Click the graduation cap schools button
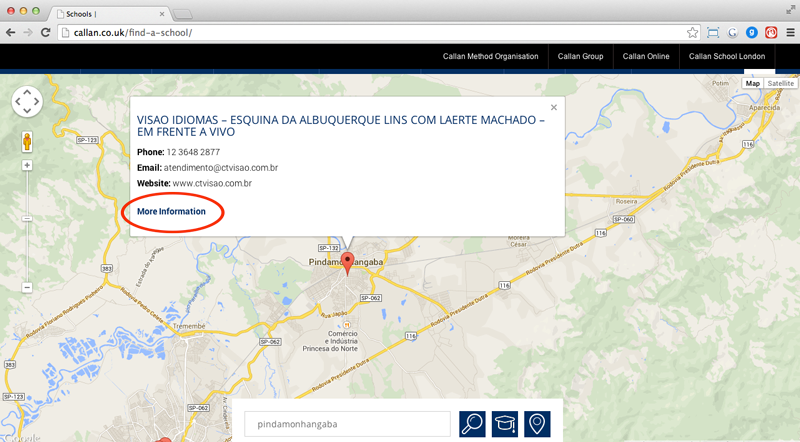 pyautogui.click(x=505, y=424)
